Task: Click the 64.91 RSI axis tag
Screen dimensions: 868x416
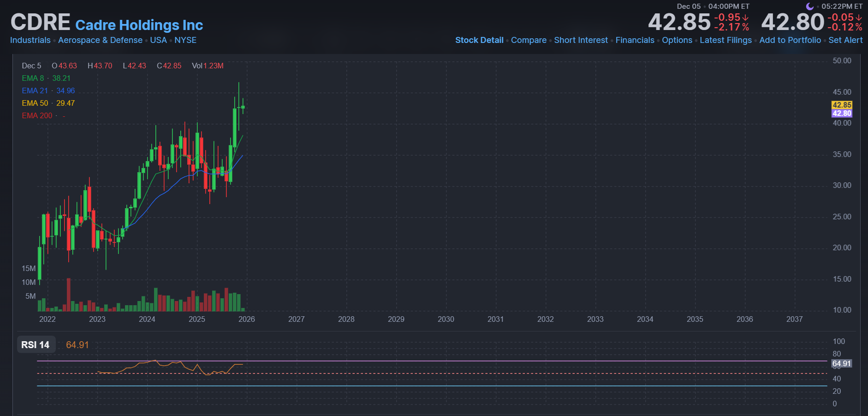Action: (x=841, y=364)
